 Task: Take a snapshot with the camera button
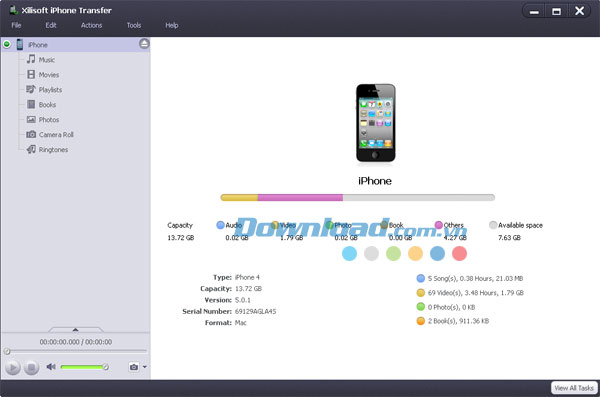click(134, 367)
